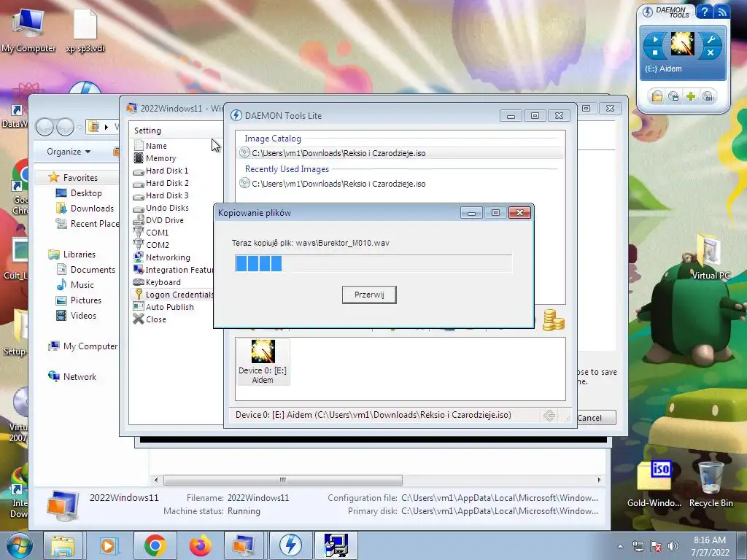Switch to Windows Virtual PC taskbar item
This screenshot has height=560, width=747.
pos(244,545)
